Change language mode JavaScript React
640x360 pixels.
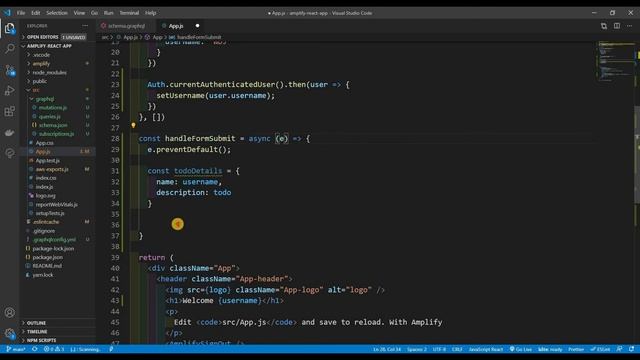point(486,349)
